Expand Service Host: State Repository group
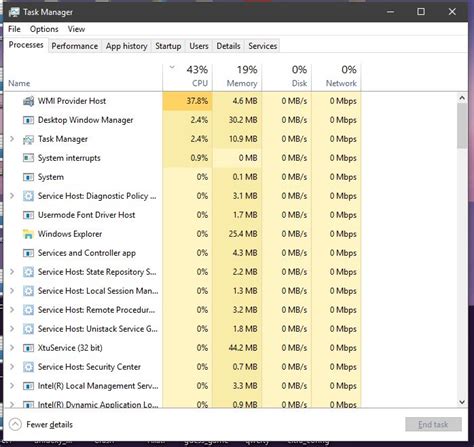 click(12, 272)
